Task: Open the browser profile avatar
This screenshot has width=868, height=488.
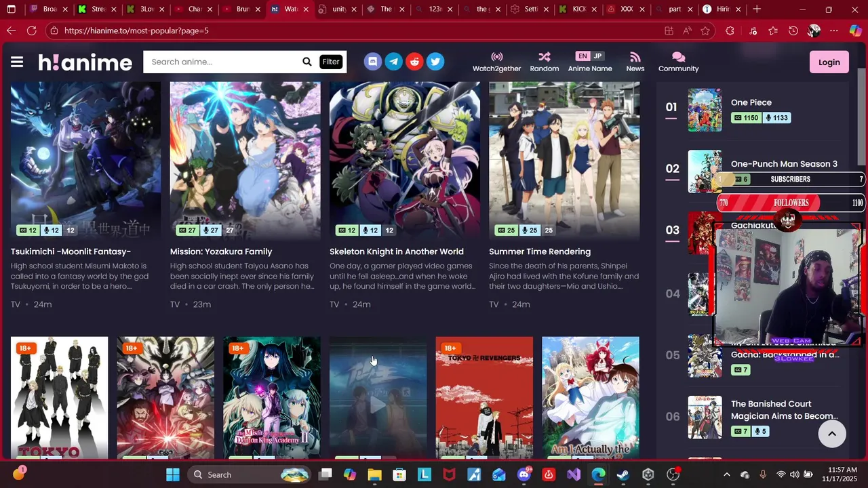Action: [x=814, y=30]
